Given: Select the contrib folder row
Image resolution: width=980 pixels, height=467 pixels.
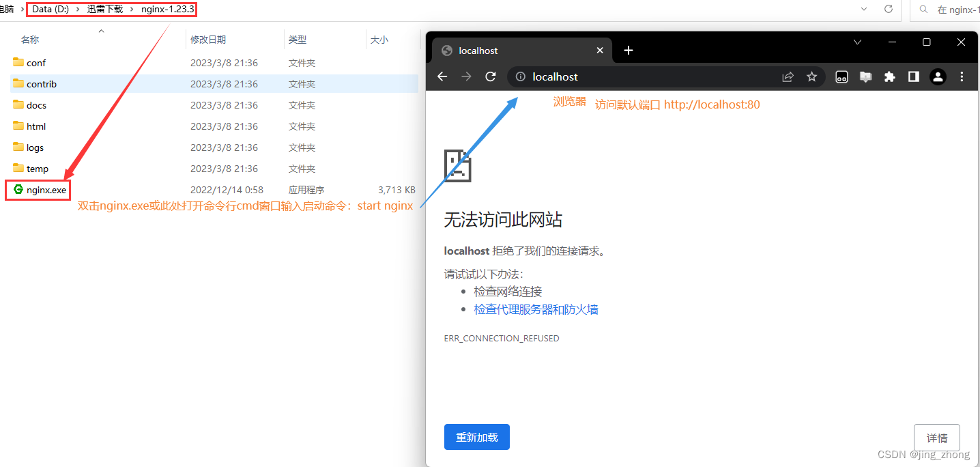Looking at the screenshot, I should point(214,84).
